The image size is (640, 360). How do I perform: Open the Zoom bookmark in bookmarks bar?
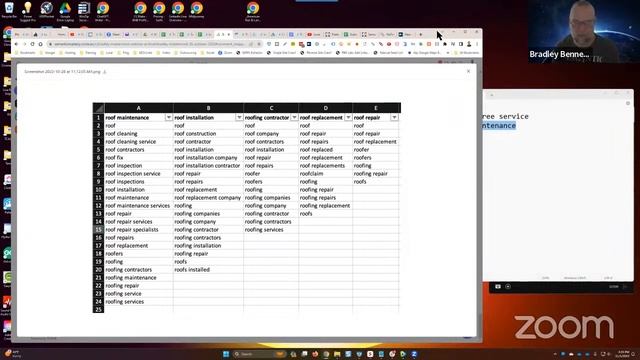(x=225, y=53)
